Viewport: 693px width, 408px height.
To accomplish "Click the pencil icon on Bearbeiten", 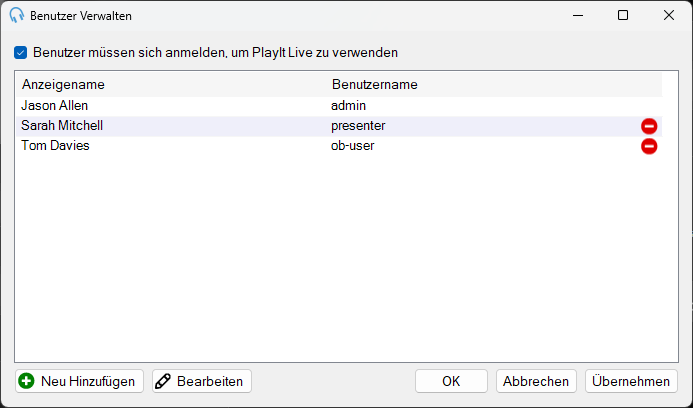I will click(163, 381).
